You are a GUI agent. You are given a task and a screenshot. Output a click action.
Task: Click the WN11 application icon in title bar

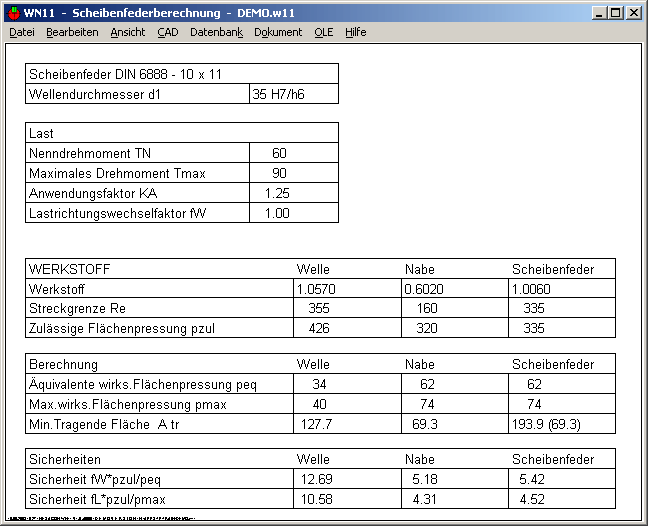coord(12,12)
